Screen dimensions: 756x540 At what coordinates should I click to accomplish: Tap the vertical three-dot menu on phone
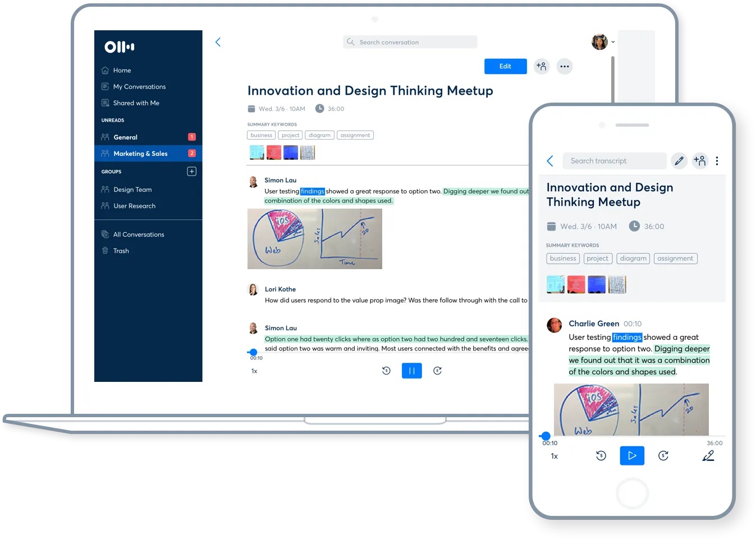coord(717,161)
